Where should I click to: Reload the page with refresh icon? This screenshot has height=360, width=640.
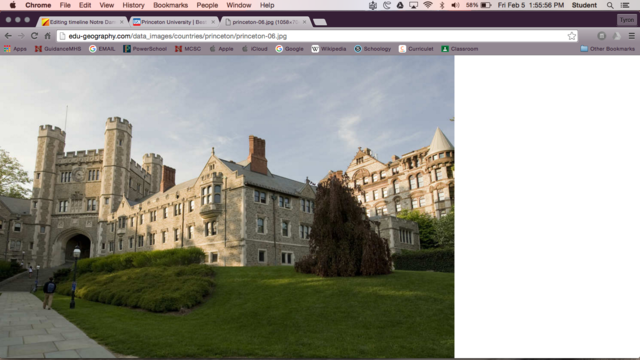(34, 36)
